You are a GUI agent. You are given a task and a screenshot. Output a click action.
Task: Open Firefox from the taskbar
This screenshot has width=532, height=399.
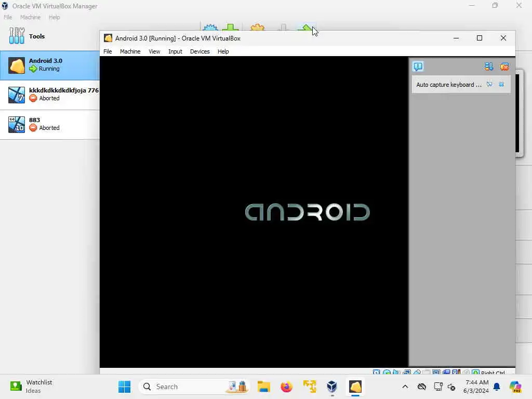click(287, 387)
